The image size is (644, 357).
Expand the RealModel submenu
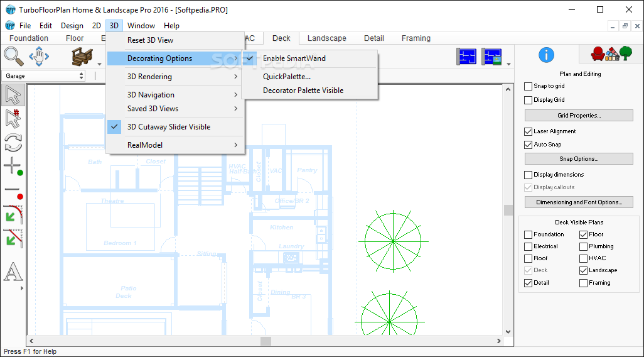(176, 145)
